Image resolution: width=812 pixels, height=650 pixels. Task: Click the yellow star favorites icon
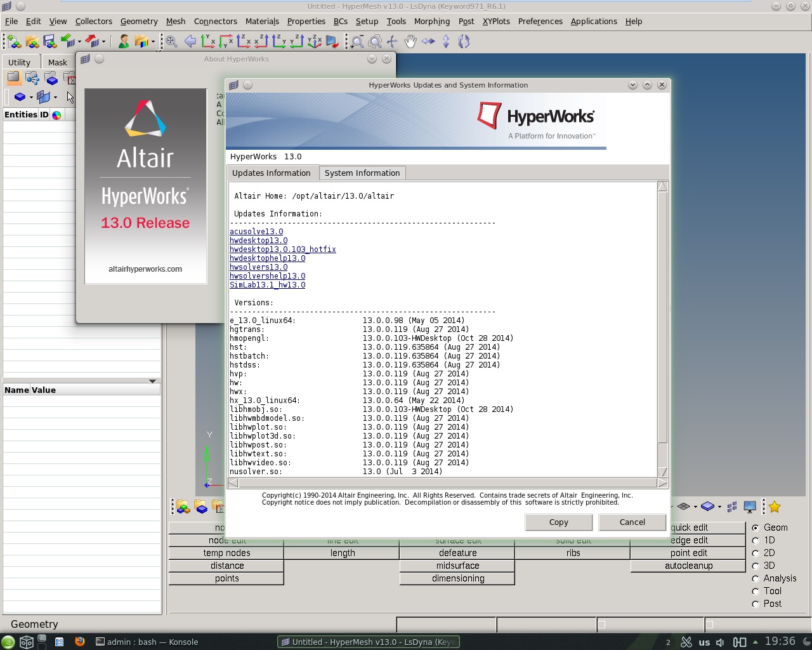pos(775,507)
